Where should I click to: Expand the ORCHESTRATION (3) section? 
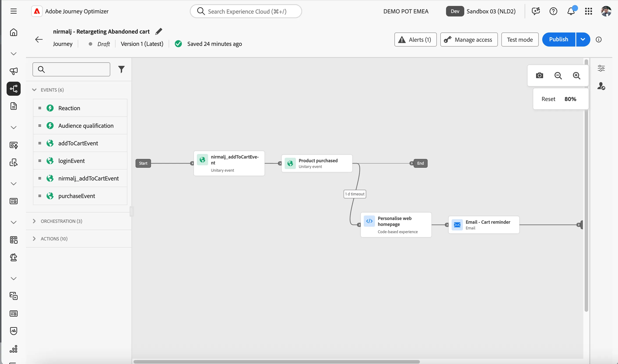(x=34, y=221)
